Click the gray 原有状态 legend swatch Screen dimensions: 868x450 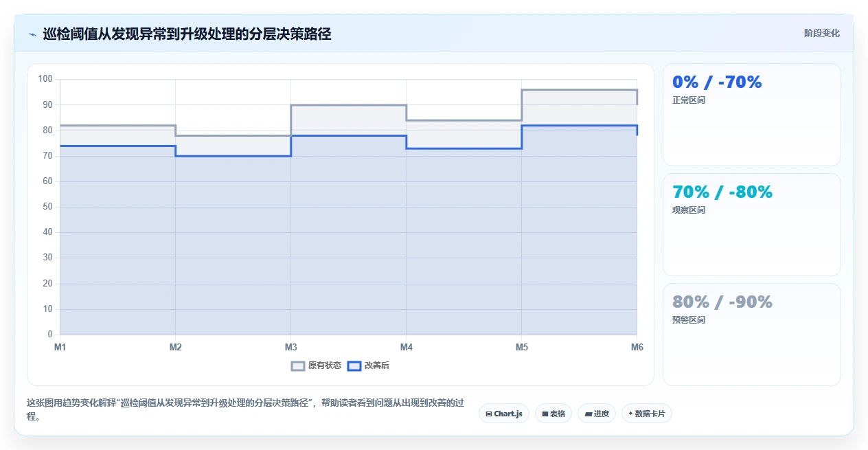tap(297, 365)
